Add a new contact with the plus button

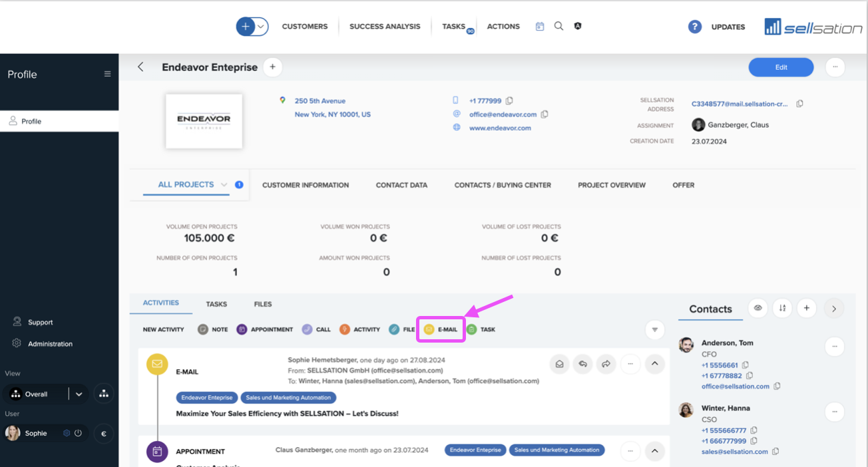tap(807, 308)
